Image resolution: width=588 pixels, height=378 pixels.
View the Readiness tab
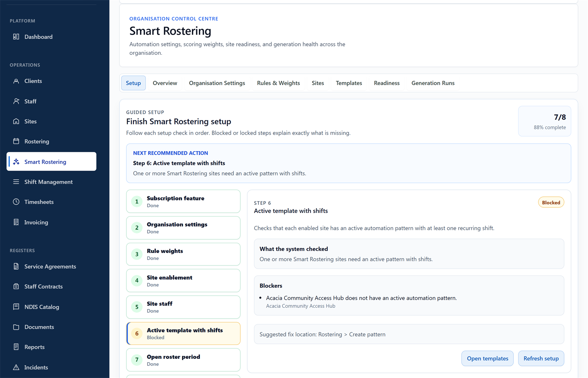(387, 83)
